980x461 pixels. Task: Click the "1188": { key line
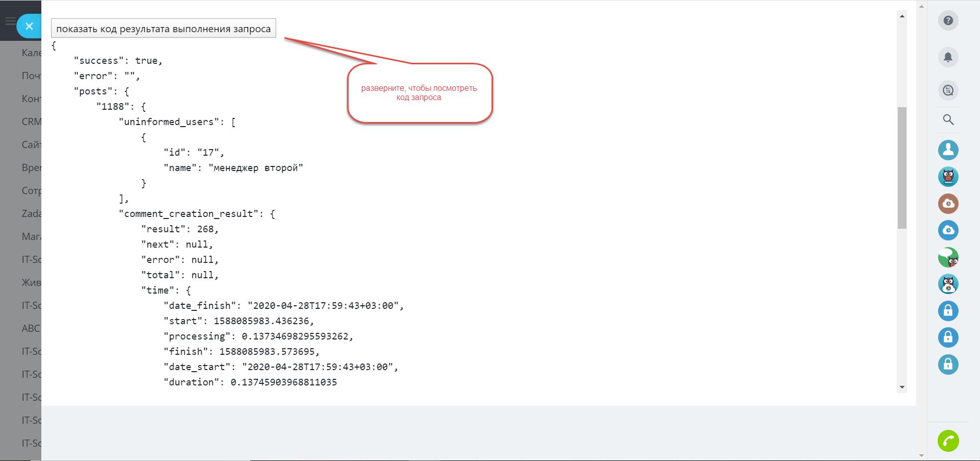[121, 107]
